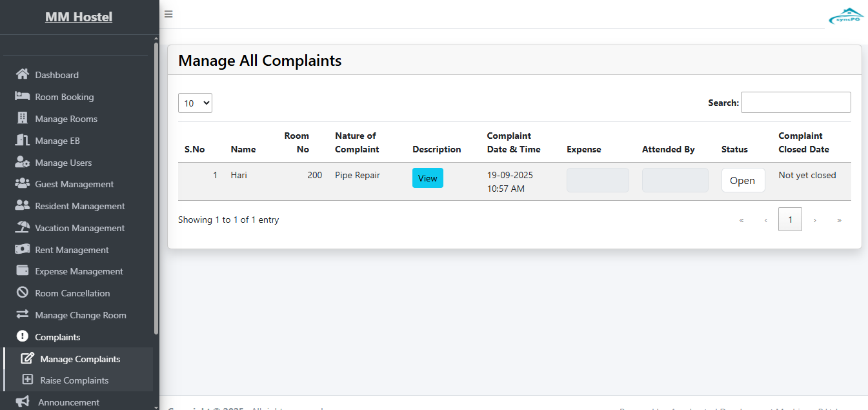Viewport: 868px width, 410px height.
Task: Click the Room Cancellation ban icon
Action: tap(23, 292)
